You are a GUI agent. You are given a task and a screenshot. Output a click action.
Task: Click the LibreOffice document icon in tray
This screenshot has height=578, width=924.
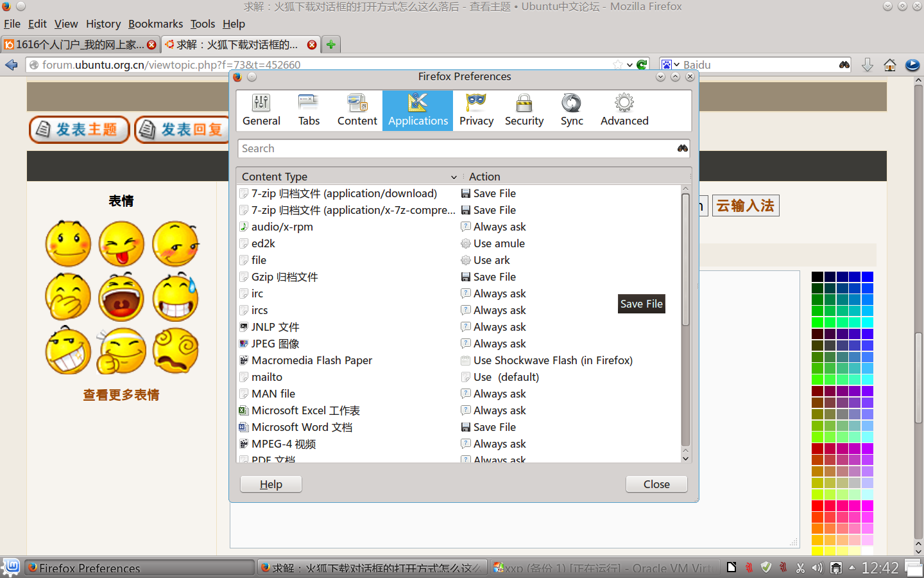pyautogui.click(x=731, y=567)
